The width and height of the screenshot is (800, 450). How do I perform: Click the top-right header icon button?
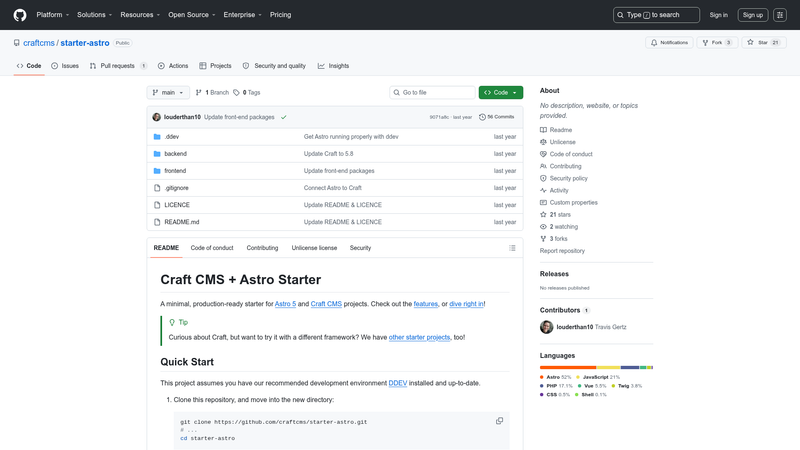click(x=780, y=15)
